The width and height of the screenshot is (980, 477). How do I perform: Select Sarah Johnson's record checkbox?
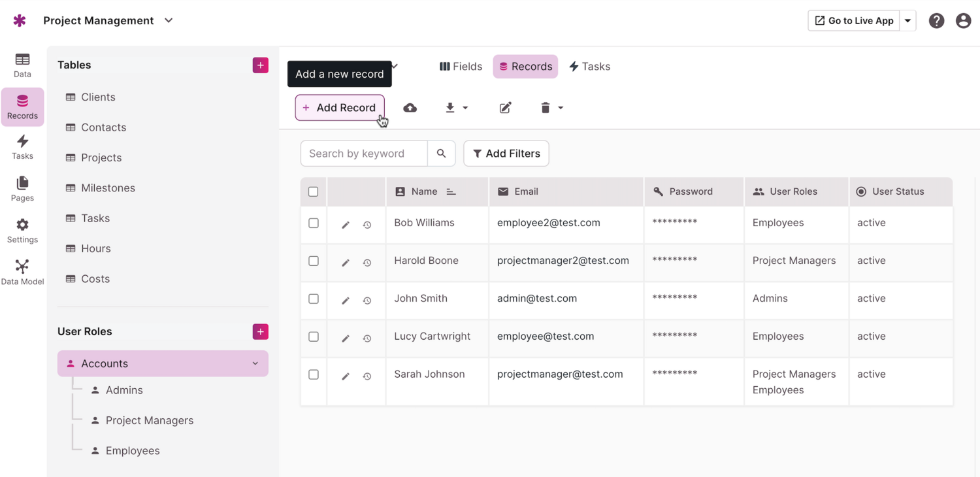[313, 376]
